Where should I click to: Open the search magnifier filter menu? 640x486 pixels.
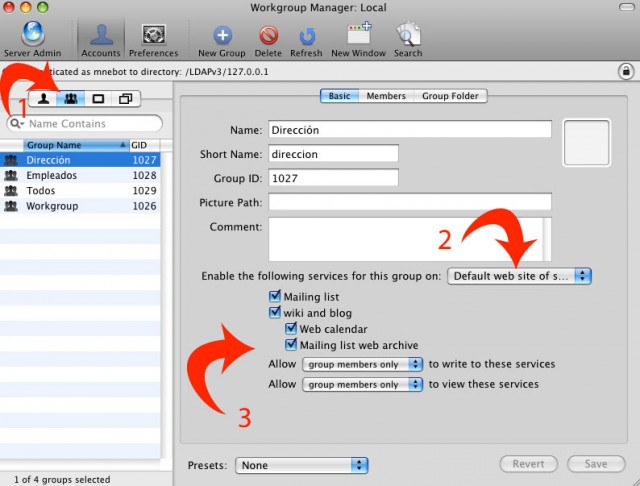tap(17, 123)
